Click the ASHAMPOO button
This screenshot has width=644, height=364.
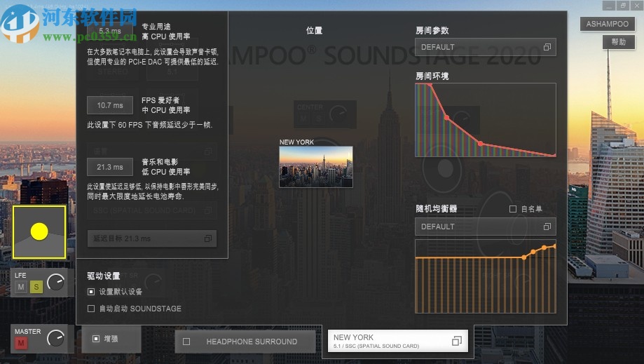[x=607, y=24]
